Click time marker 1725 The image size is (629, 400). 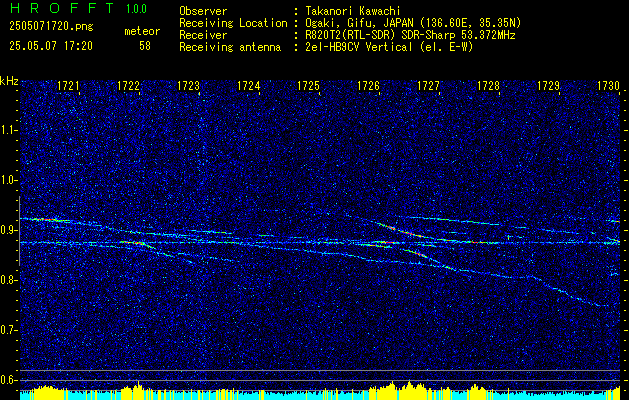coord(308,85)
